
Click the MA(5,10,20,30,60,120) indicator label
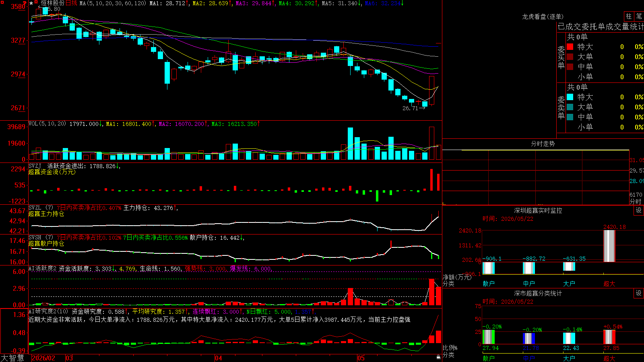point(113,3)
